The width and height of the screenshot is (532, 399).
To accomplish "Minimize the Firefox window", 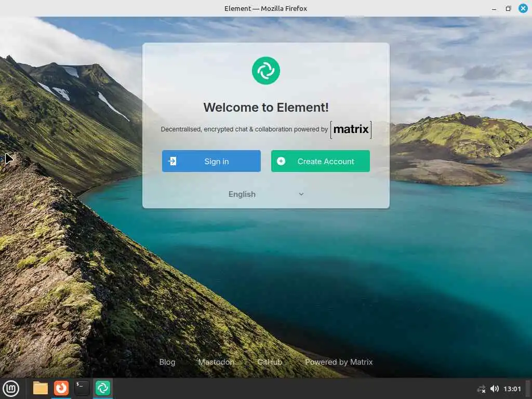I will tap(494, 8).
